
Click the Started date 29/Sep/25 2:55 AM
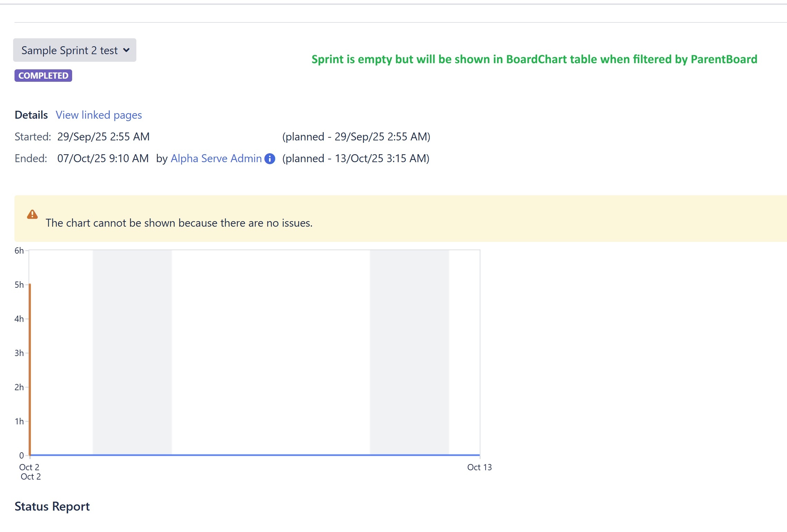tap(103, 137)
